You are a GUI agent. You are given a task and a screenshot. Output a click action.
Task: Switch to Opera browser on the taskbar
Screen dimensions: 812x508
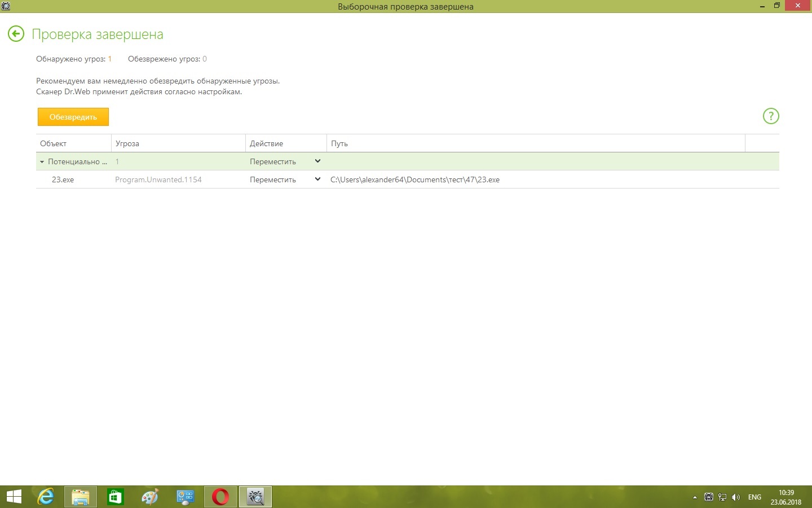[220, 497]
